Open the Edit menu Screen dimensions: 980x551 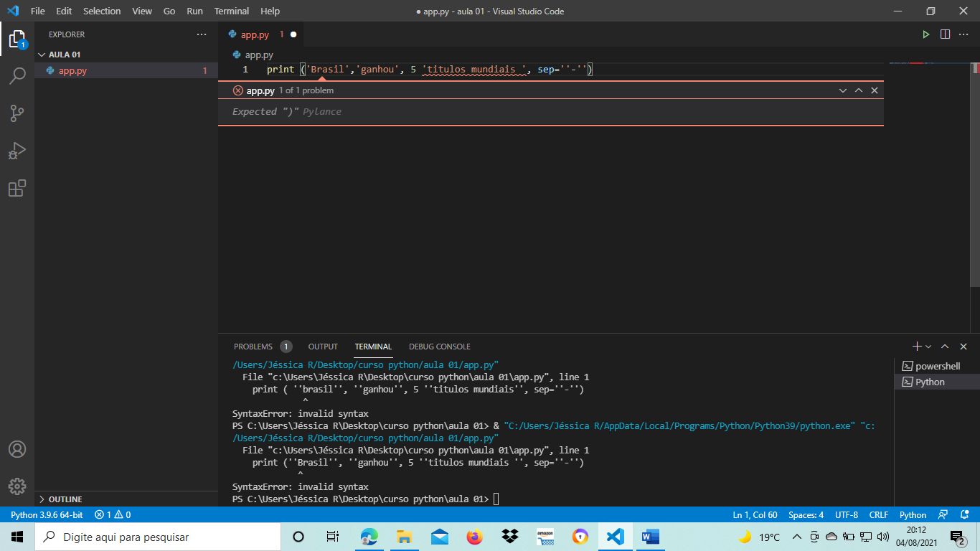click(x=64, y=11)
